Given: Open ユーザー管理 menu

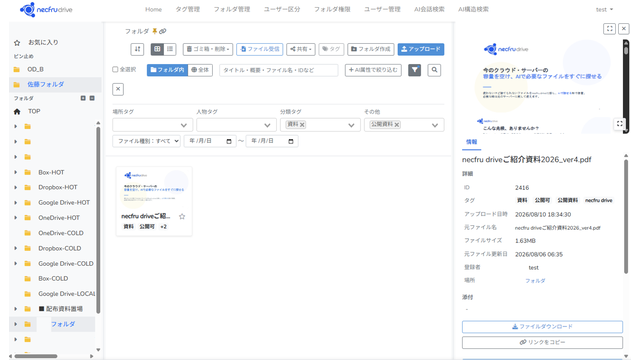Looking at the screenshot, I should click(x=382, y=9).
